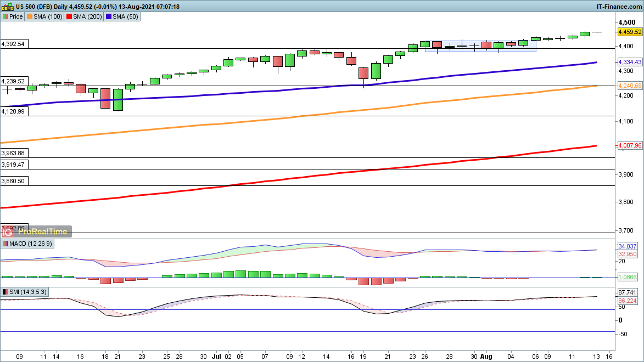Open the SMA (100) indicator label
The height and width of the screenshot is (362, 644).
coord(47,16)
